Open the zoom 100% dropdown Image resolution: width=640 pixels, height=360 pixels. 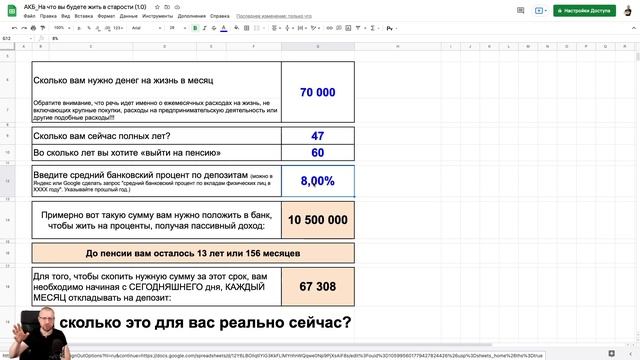click(x=62, y=28)
